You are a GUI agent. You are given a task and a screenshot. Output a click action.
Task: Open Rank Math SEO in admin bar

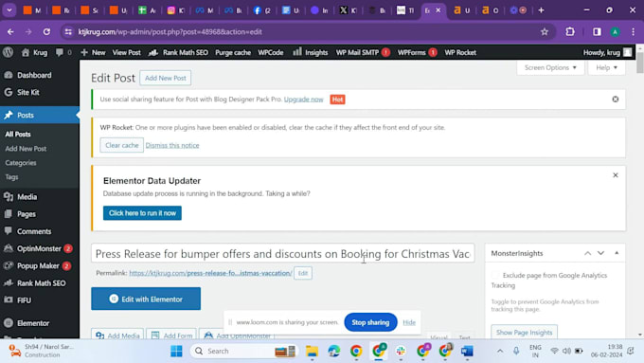pyautogui.click(x=179, y=53)
